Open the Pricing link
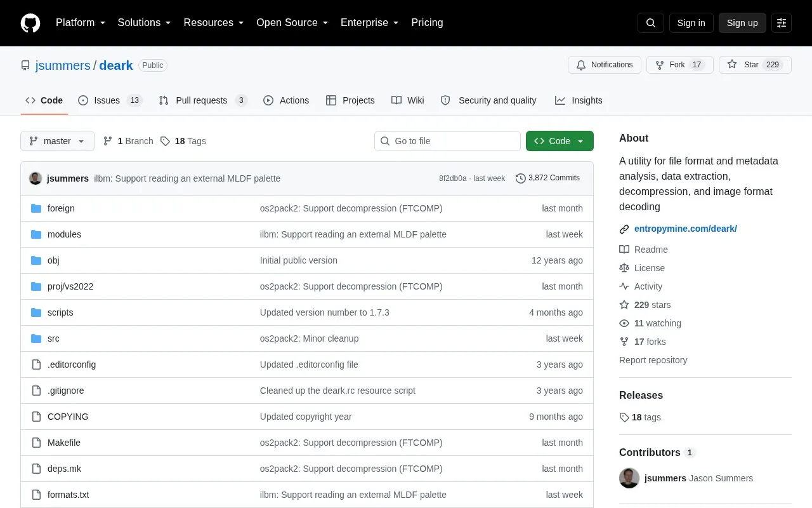This screenshot has width=812, height=508. [x=427, y=23]
